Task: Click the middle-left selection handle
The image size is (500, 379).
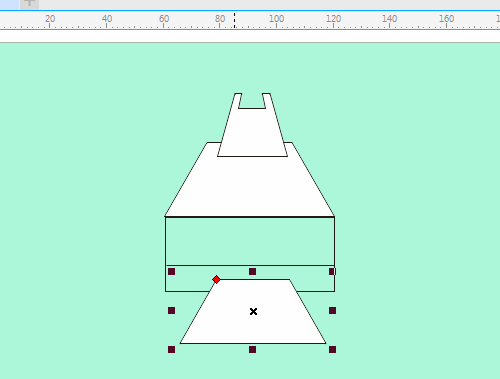Action: (x=172, y=311)
